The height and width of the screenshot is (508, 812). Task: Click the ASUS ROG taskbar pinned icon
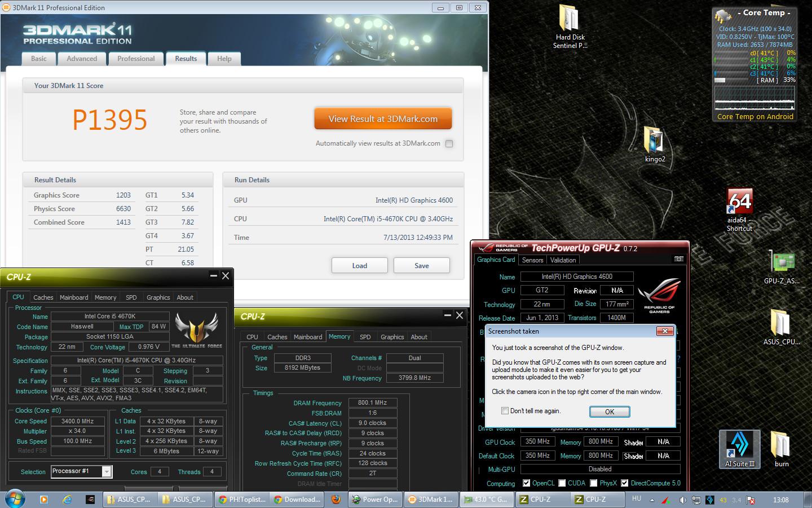coord(90,499)
